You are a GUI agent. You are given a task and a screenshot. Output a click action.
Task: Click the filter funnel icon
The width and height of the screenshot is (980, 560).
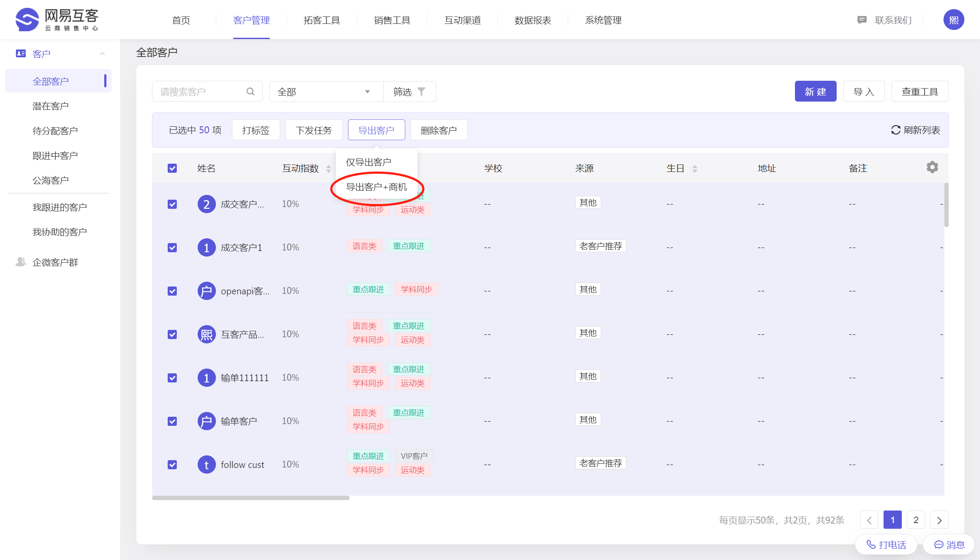pyautogui.click(x=421, y=92)
